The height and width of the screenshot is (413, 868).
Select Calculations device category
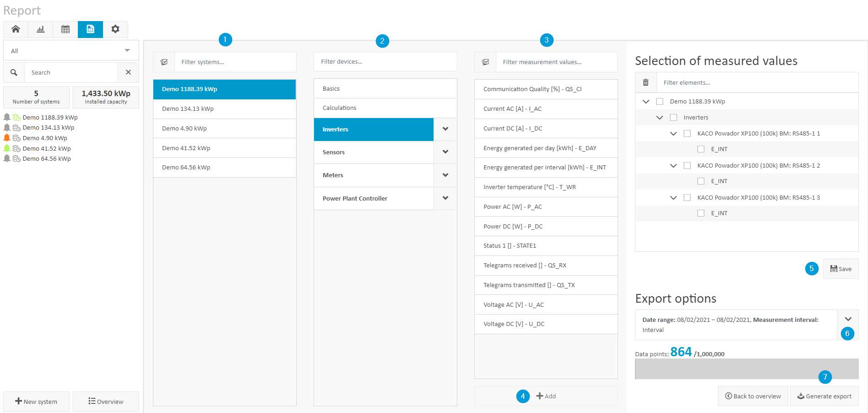385,108
